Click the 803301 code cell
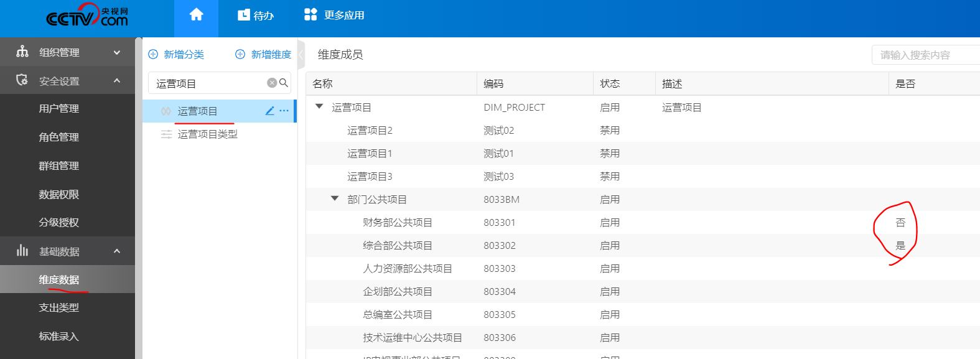Screen dimensions: 980x359 click(500, 222)
